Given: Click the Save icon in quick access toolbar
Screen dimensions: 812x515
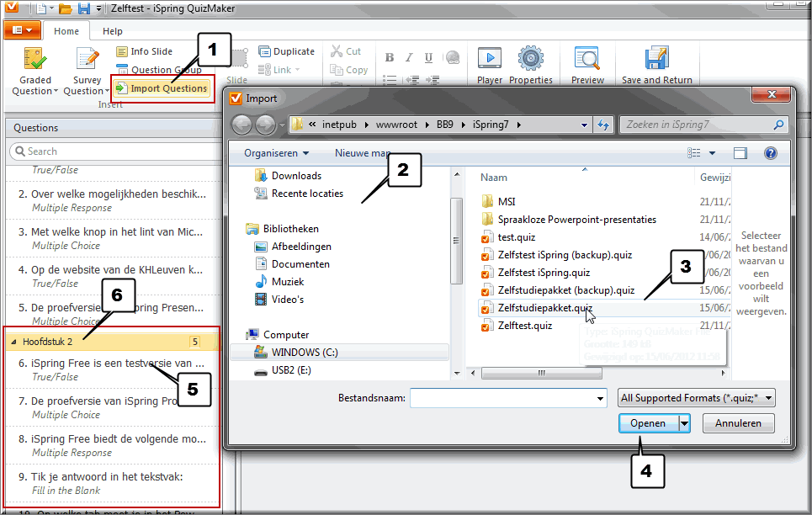Looking at the screenshot, I should pos(83,8).
